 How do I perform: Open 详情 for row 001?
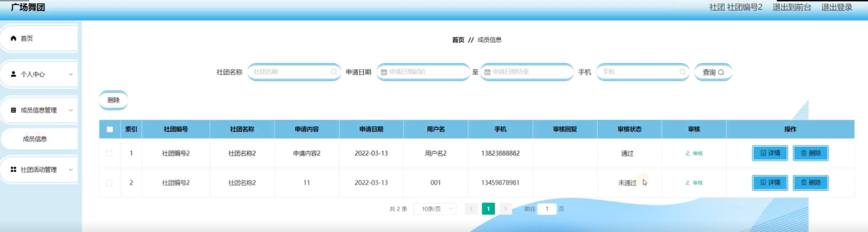click(770, 183)
